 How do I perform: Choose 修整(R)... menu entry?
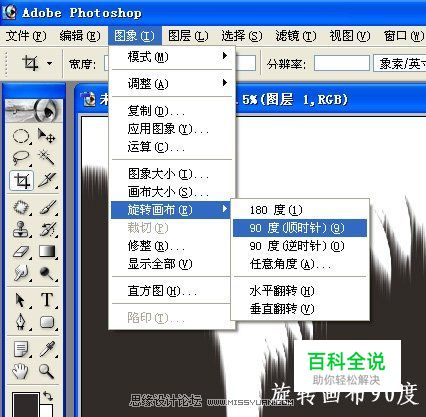[171, 246]
